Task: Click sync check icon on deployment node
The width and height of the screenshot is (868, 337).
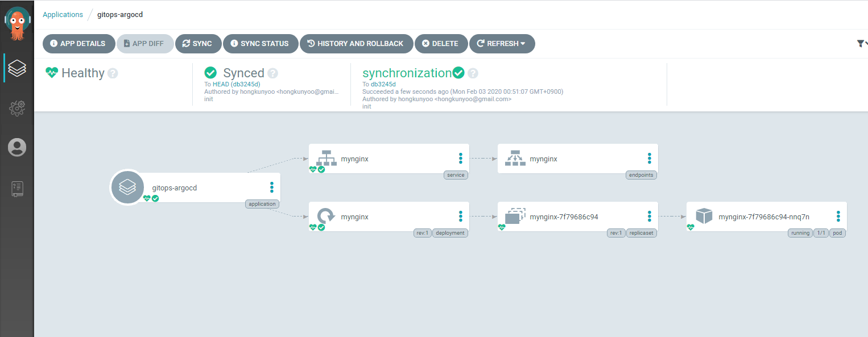Action: [321, 227]
